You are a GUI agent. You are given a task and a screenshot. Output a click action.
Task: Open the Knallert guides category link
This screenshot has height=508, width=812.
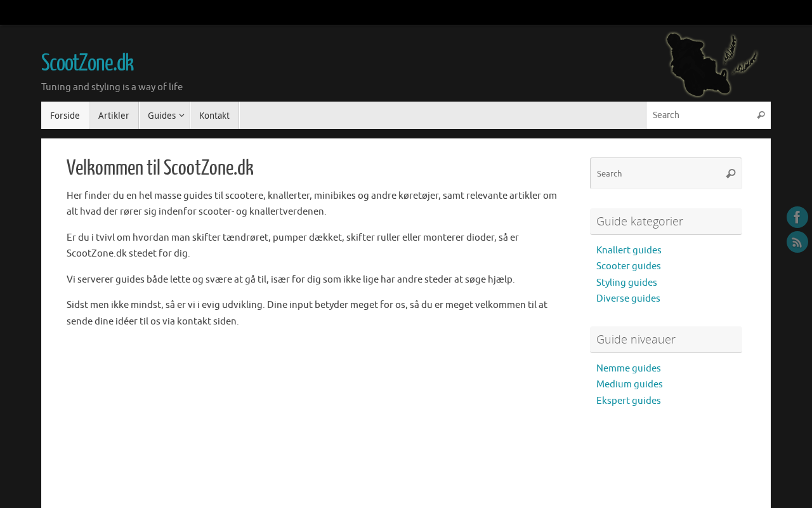click(x=629, y=250)
